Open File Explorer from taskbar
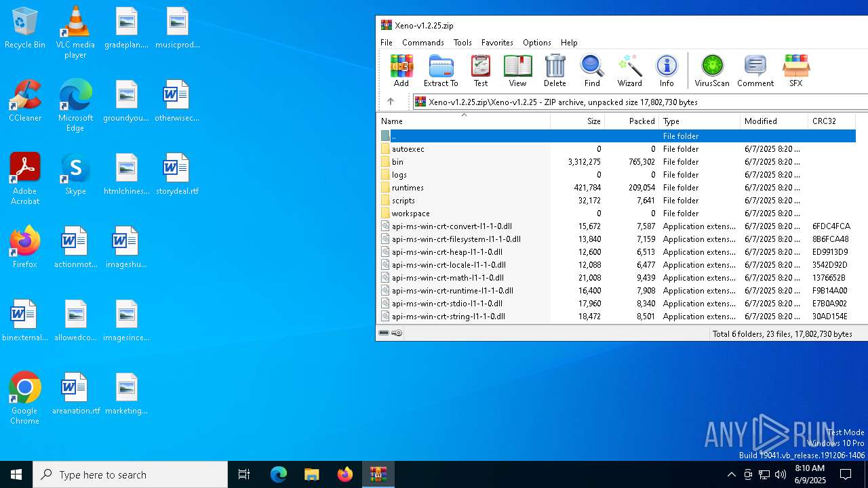 click(x=311, y=474)
